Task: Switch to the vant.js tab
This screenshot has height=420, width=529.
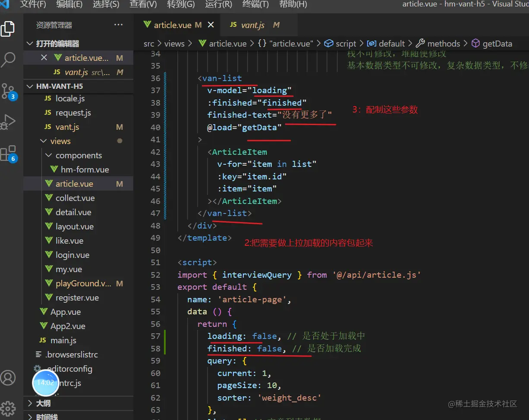Action: pos(253,25)
